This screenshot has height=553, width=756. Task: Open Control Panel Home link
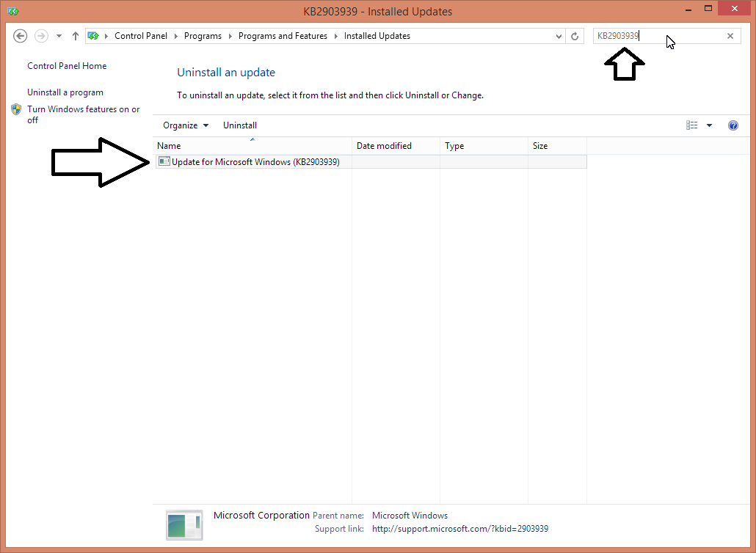(67, 66)
